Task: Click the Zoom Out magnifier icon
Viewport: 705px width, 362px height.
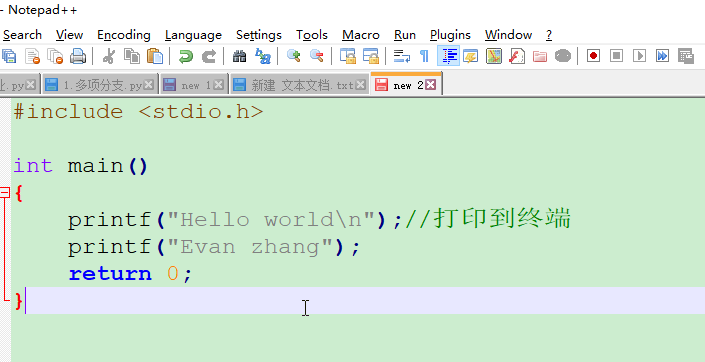Action: point(317,56)
